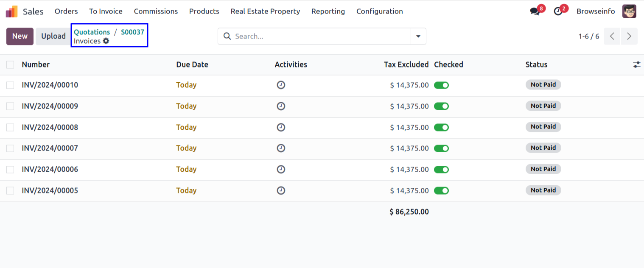This screenshot has height=268, width=644.
Task: Click the gear icon beside Invoices
Action: (106, 41)
